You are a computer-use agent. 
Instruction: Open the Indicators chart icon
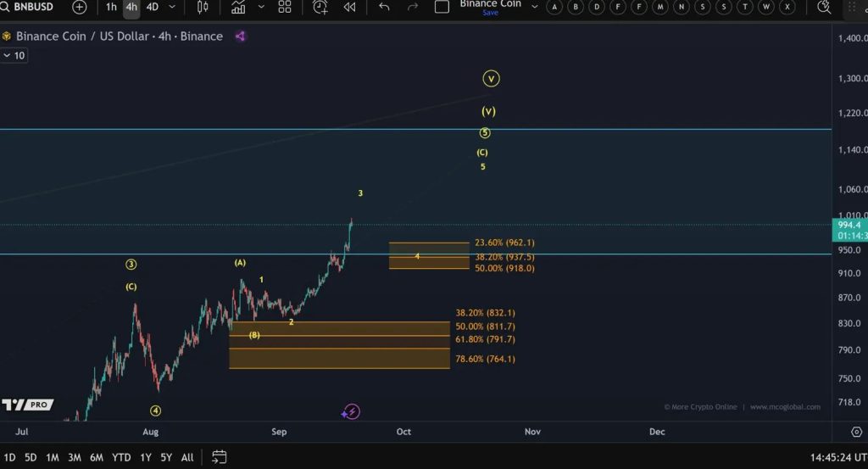coord(238,7)
